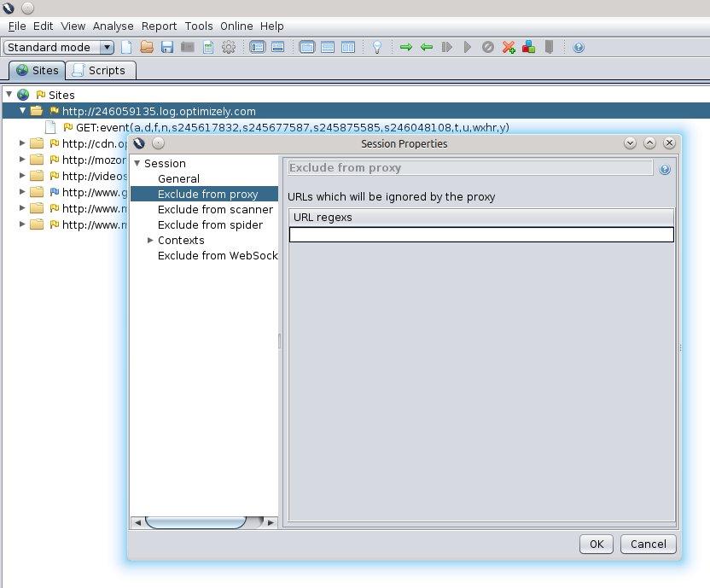Open Options via the gear icon
Screen dimensions: 710x588
(228, 48)
